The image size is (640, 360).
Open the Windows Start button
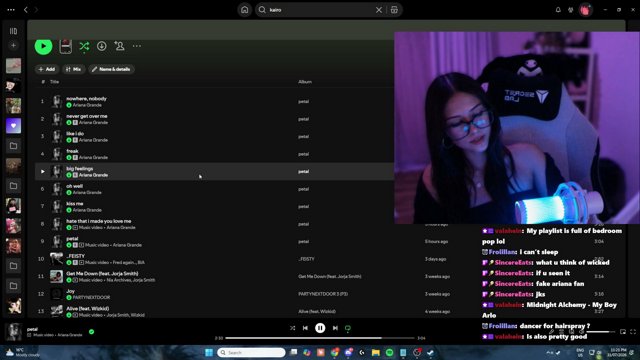[209, 353]
